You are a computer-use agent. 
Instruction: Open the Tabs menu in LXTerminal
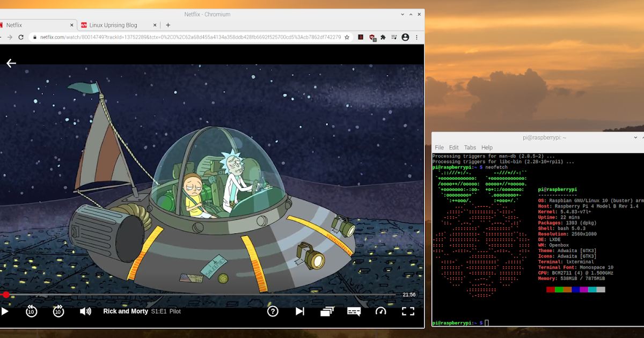470,148
